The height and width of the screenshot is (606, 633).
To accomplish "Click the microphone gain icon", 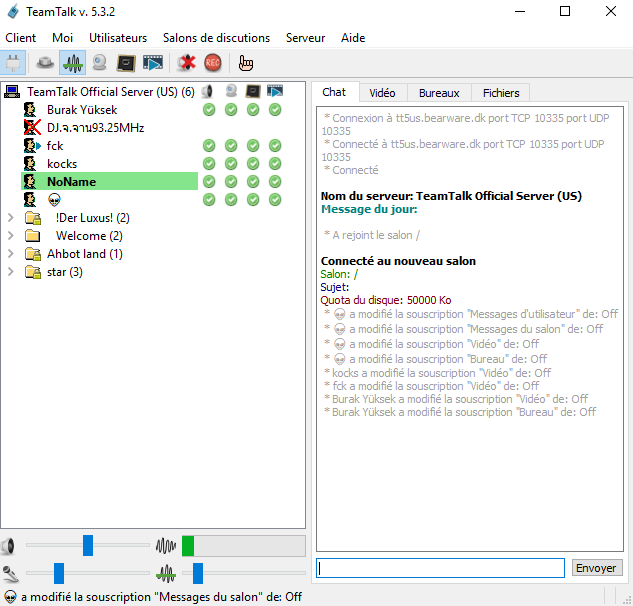I will pyautogui.click(x=10, y=574).
